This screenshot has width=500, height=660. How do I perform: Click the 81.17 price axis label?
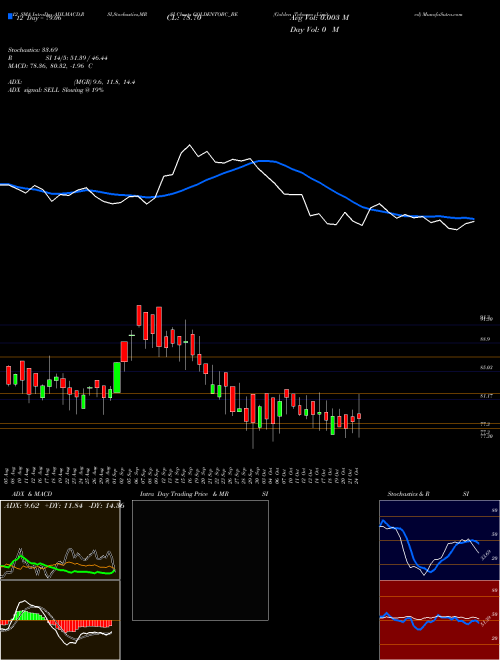pos(486,396)
